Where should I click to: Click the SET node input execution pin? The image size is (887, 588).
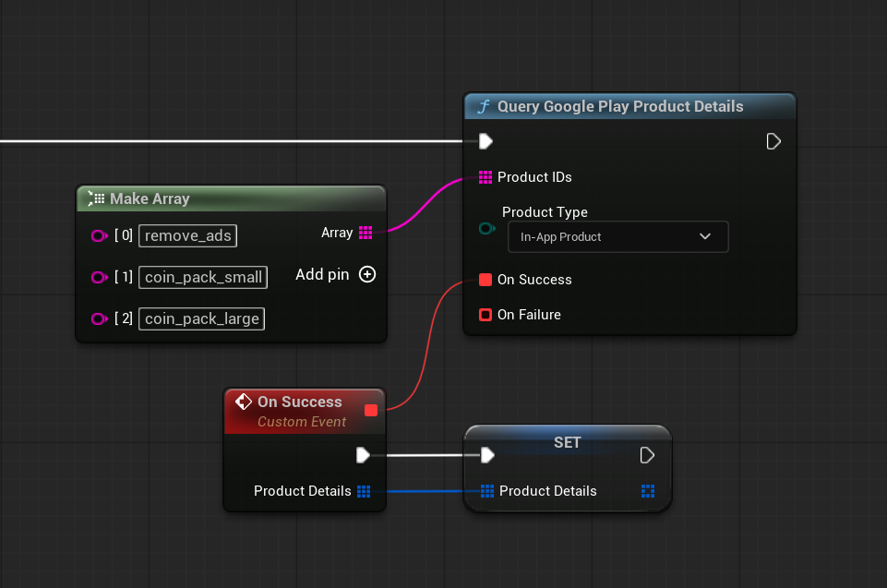487,455
